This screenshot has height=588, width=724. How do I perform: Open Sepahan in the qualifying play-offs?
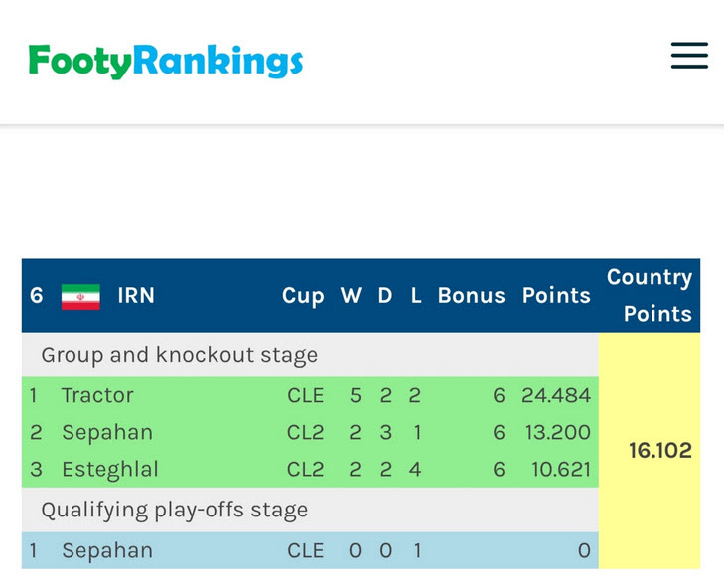click(310, 550)
